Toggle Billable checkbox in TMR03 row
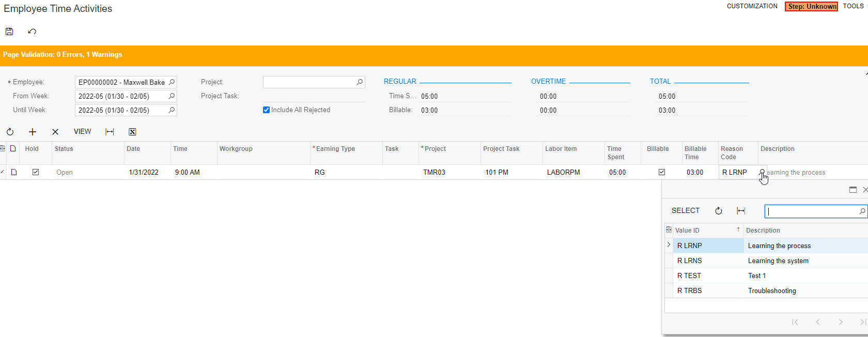Viewport: 868px width, 337px height. coord(662,172)
